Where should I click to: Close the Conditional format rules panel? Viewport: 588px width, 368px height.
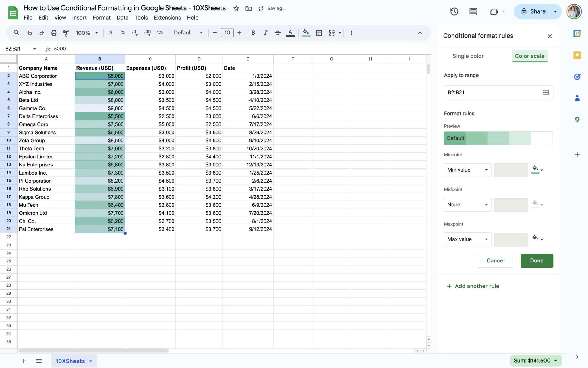(x=550, y=36)
